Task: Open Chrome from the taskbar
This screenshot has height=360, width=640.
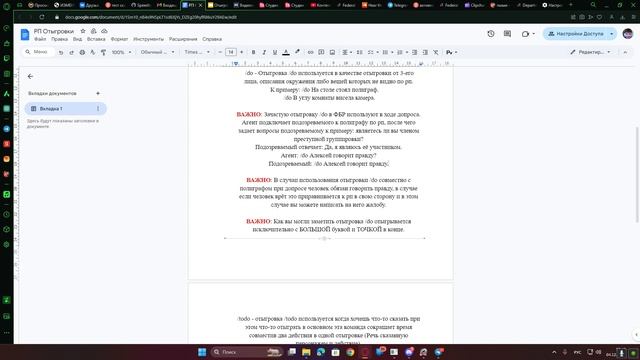Action: coord(350,352)
